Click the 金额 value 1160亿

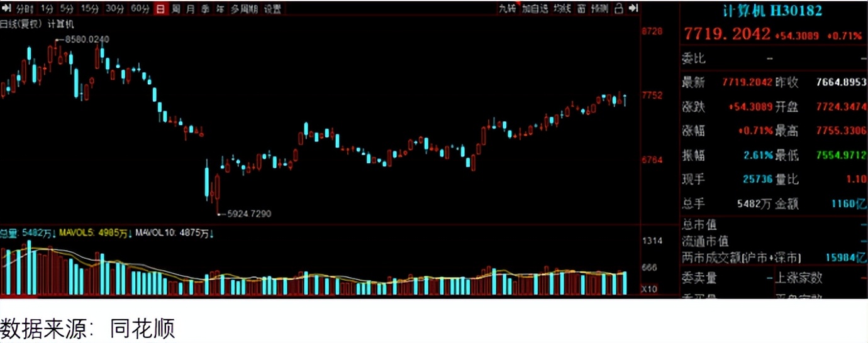(x=849, y=204)
